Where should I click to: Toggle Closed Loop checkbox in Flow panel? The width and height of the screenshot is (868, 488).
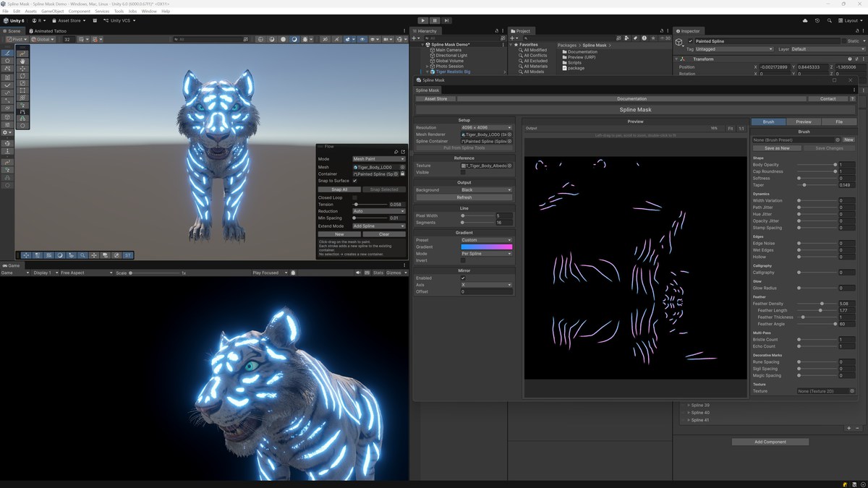point(354,197)
